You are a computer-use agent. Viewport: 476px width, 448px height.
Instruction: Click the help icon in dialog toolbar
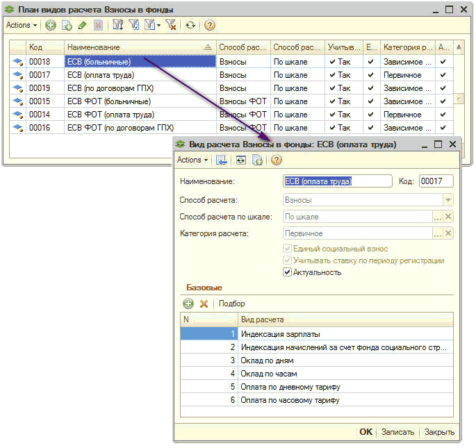tap(276, 160)
